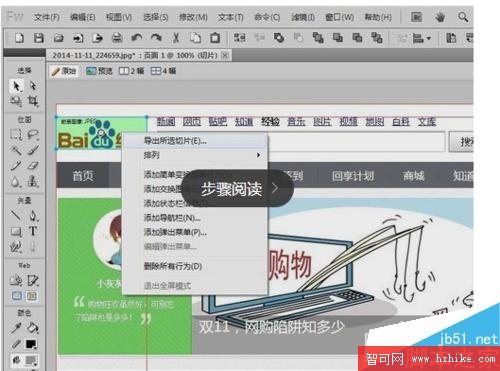Select the Marquee tool
This screenshot has height=371, width=500.
16,134
